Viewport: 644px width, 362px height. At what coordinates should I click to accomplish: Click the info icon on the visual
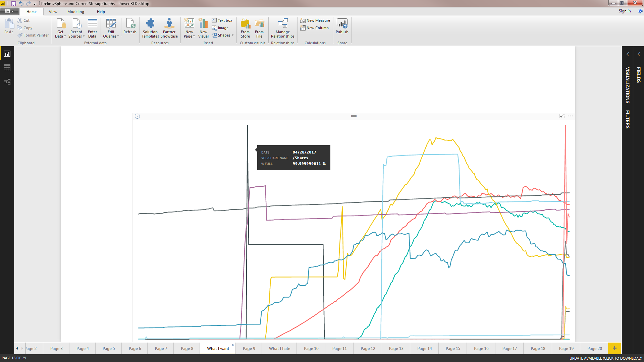137,116
